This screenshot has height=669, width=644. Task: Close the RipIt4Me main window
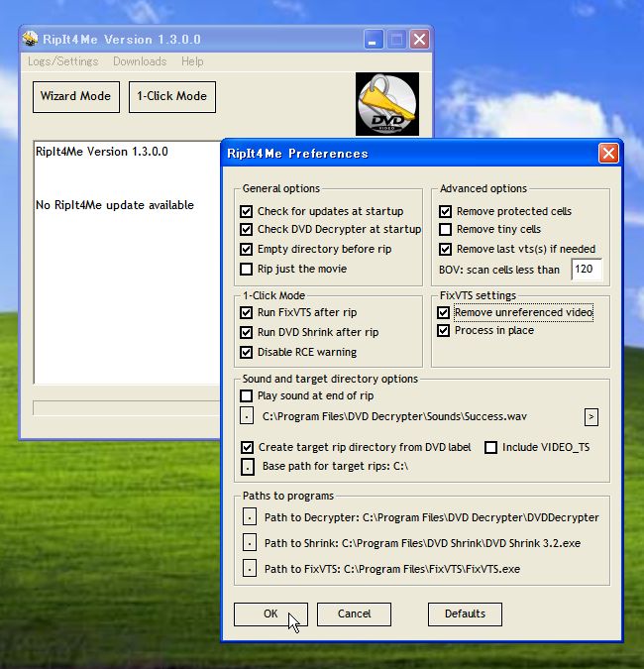tap(419, 40)
